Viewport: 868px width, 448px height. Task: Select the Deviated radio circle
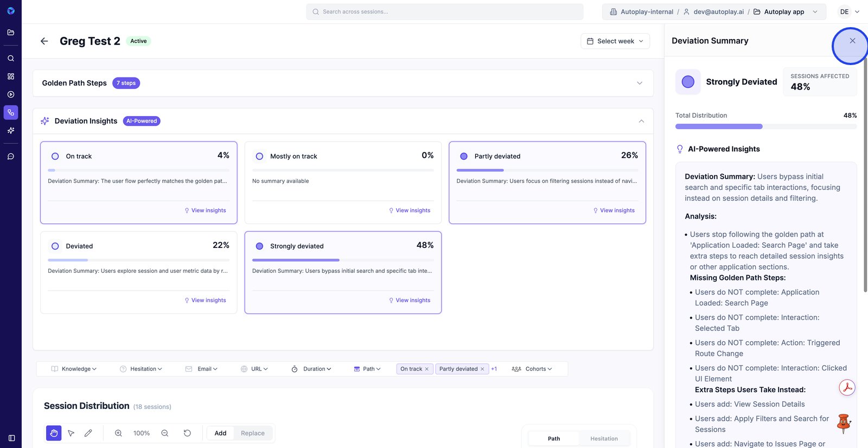pyautogui.click(x=55, y=246)
